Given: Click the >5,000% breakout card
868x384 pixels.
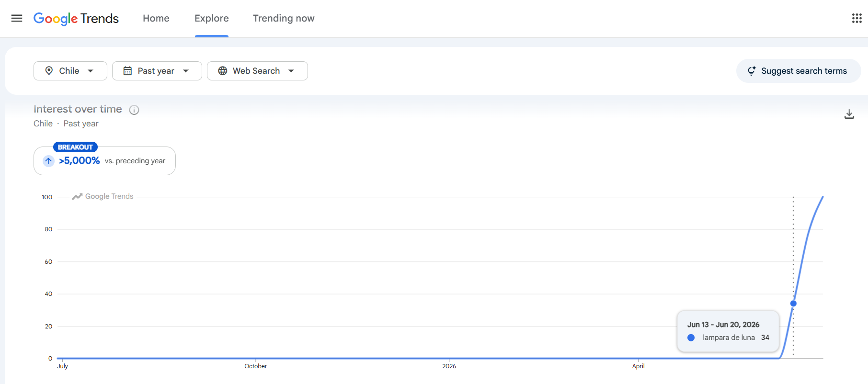Looking at the screenshot, I should click(104, 161).
